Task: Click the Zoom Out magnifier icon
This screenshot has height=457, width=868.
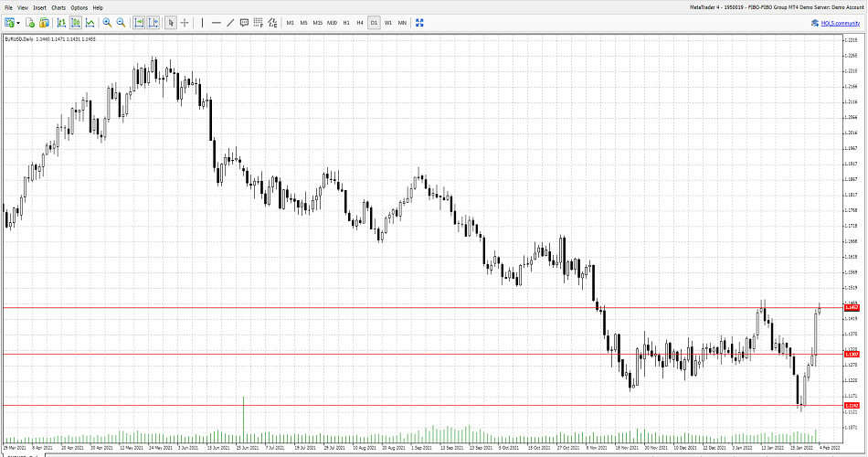Action: (x=121, y=22)
